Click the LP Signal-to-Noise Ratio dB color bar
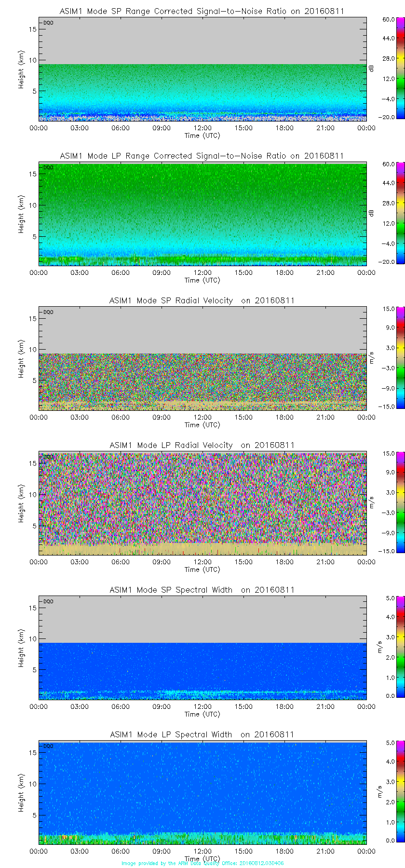The height and width of the screenshot is (868, 405). click(388, 213)
